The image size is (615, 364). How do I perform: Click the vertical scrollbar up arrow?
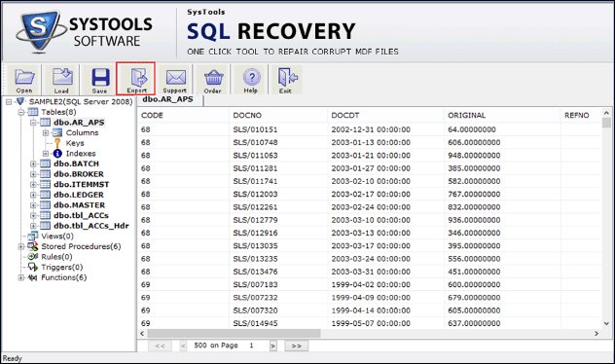(x=607, y=113)
